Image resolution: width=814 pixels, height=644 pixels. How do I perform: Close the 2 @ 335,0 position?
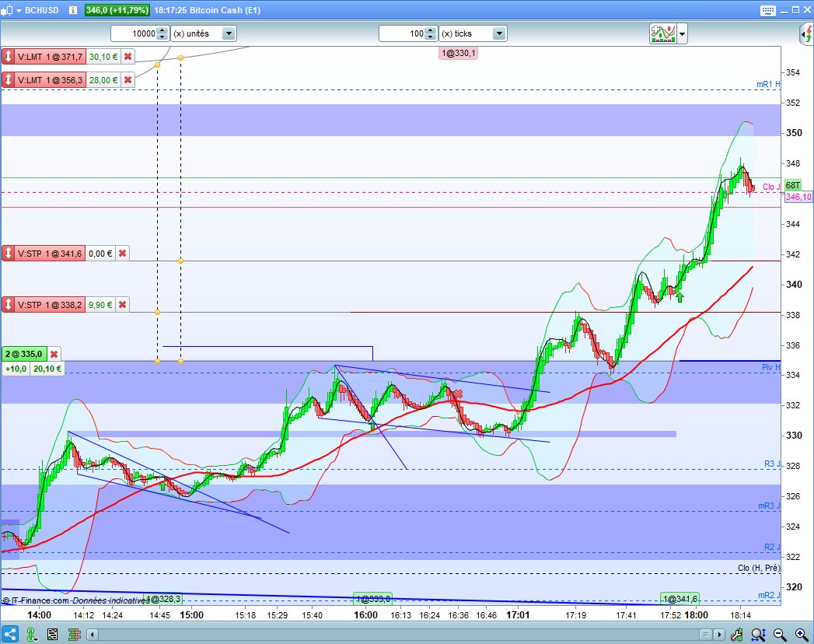(x=54, y=354)
